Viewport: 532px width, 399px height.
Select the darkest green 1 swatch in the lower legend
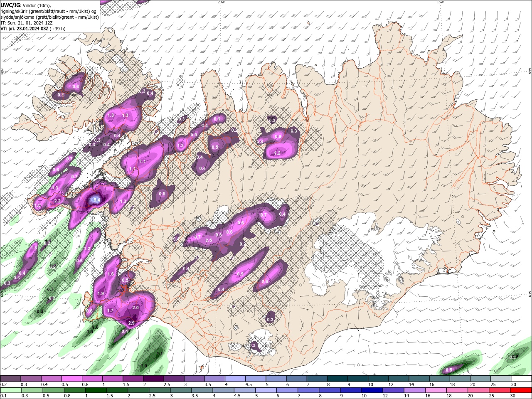click(96, 390)
